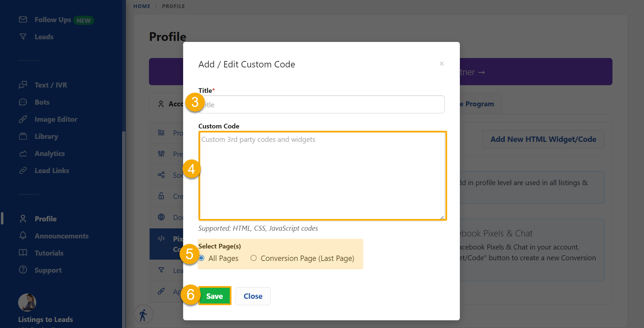Navigate to HOME via breadcrumb
Image resolution: width=644 pixels, height=328 pixels.
pos(142,6)
